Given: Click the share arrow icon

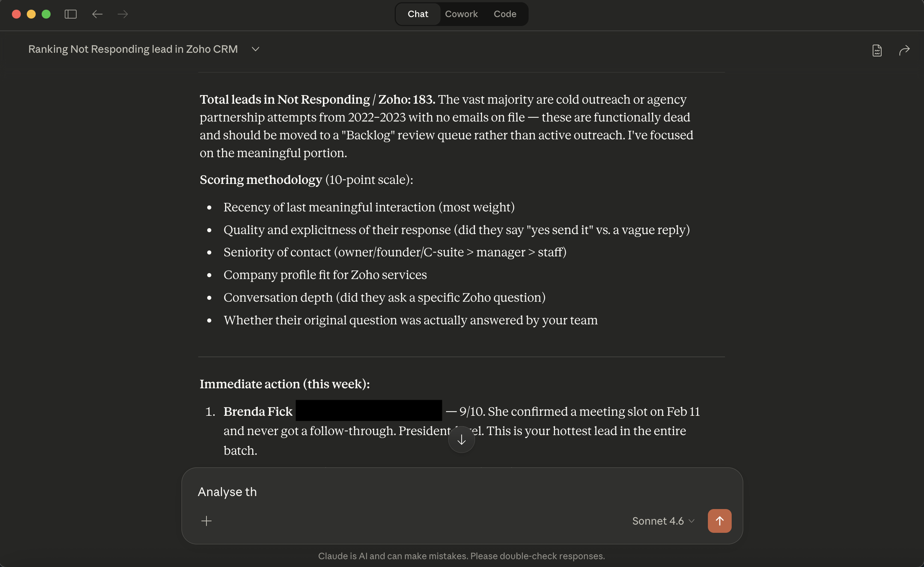Looking at the screenshot, I should coord(904,50).
